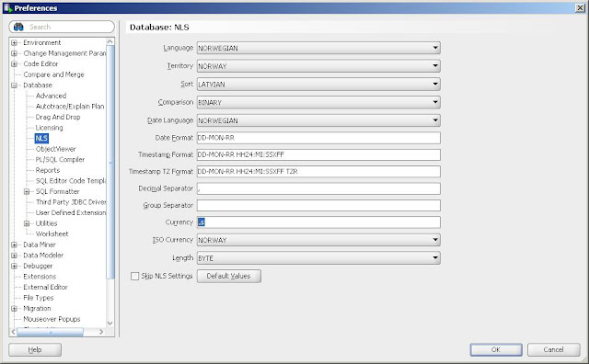Open the Comparison dropdown showing BINARY

pos(318,102)
